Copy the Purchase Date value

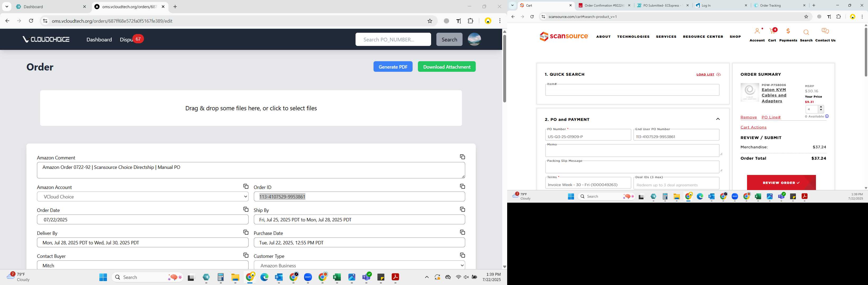point(462,232)
